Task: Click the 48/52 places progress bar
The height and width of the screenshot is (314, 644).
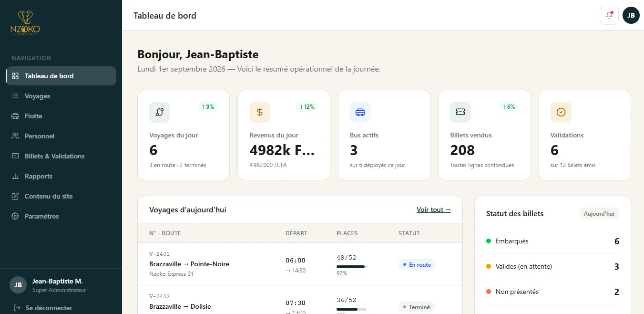Action: 352,267
